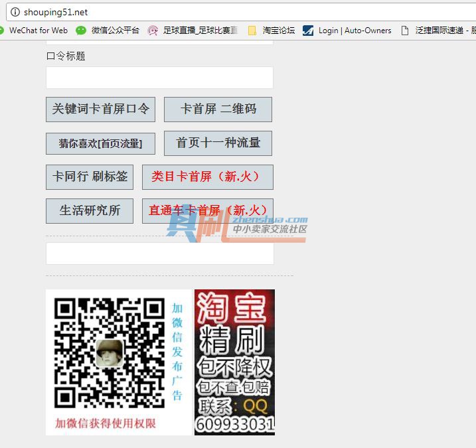Click avatar photo inside QR code
The height and width of the screenshot is (448, 476).
pyautogui.click(x=110, y=353)
